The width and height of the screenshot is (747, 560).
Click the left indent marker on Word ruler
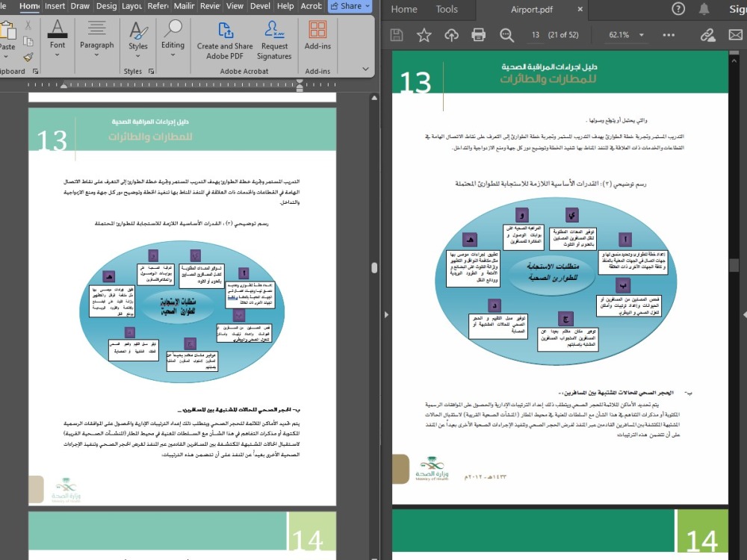click(63, 85)
